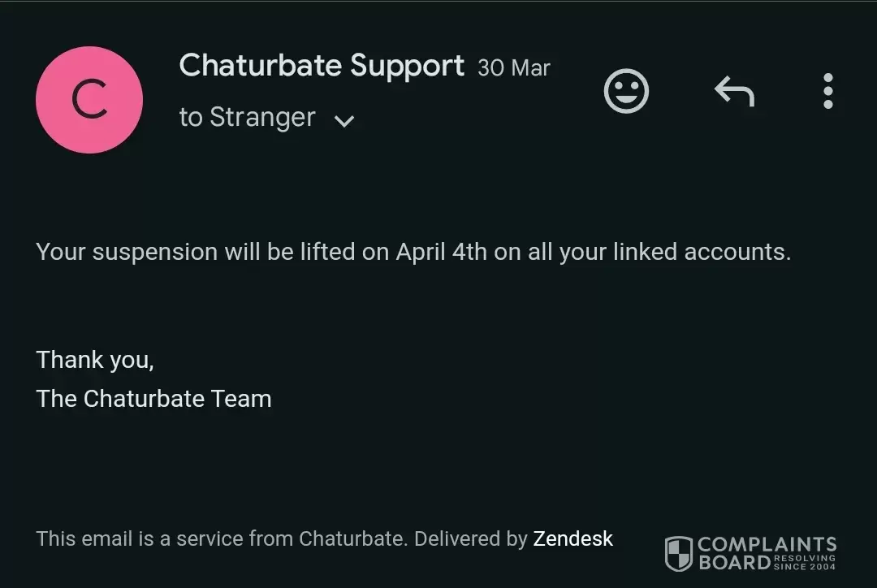Open the Zendesk link in the footer
Image resolution: width=877 pixels, height=588 pixels.
coord(572,538)
